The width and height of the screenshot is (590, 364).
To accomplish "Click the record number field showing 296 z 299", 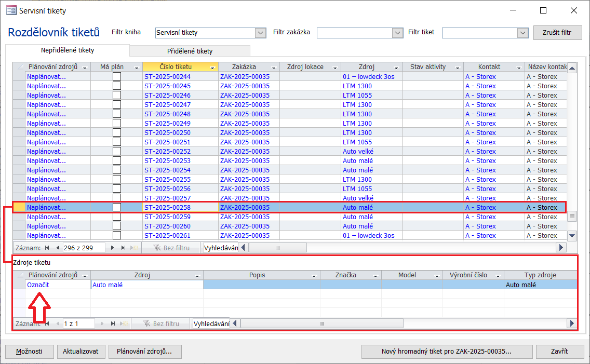I will point(83,248).
